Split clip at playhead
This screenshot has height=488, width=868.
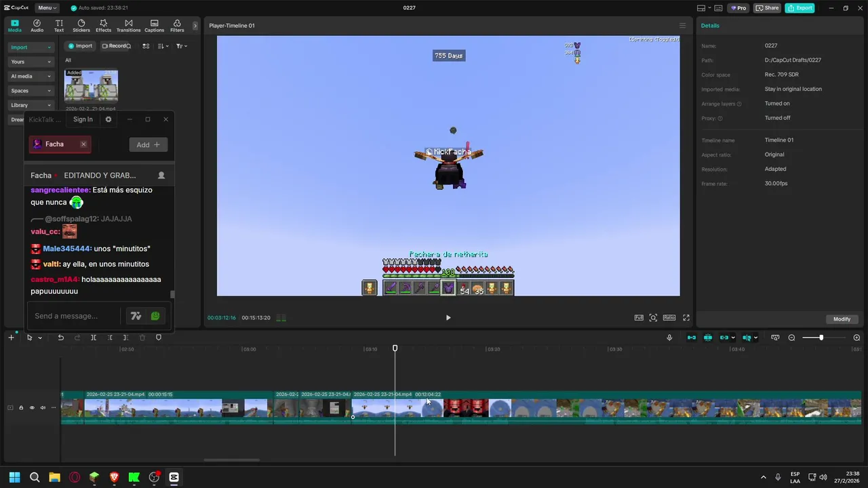pos(94,338)
